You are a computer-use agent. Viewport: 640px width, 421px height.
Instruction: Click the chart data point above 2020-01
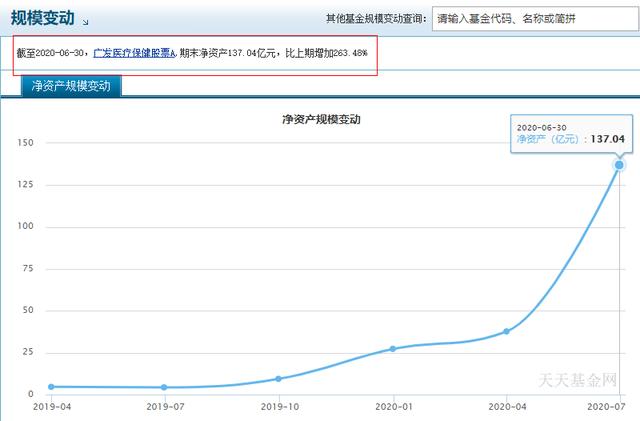(x=393, y=349)
